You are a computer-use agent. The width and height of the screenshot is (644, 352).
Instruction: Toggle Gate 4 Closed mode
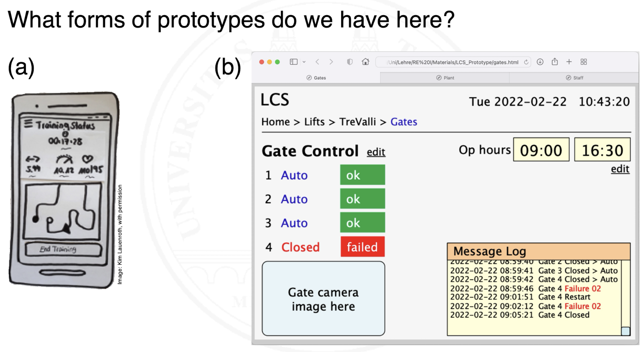pyautogui.click(x=300, y=247)
